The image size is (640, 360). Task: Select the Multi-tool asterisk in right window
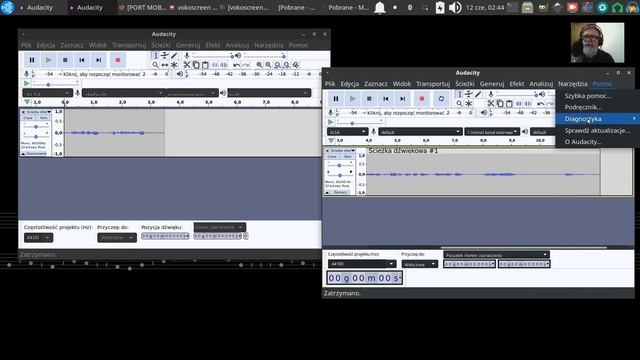[469, 104]
